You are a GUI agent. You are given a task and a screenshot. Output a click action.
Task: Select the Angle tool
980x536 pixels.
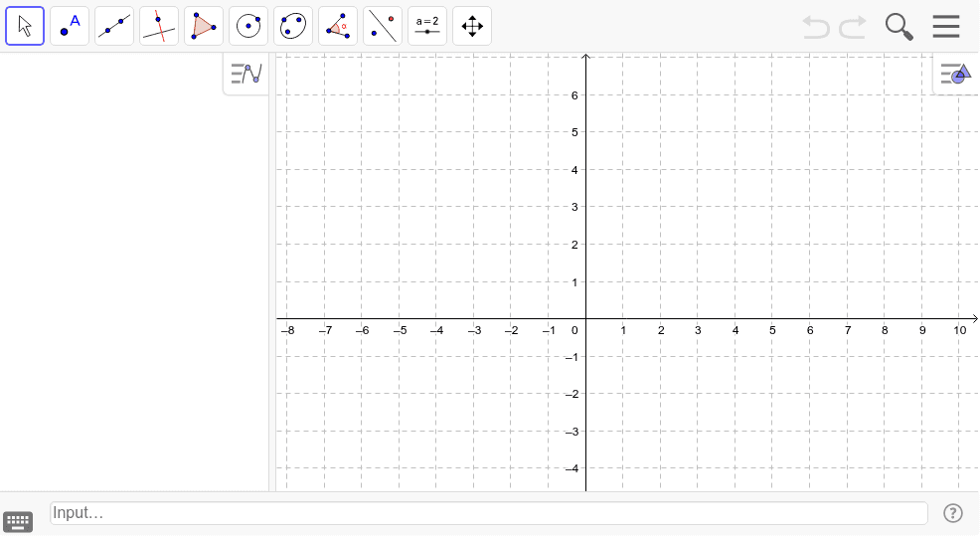(338, 26)
